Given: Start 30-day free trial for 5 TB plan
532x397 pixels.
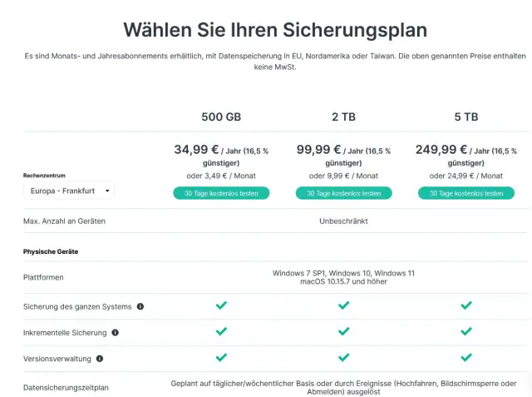Looking at the screenshot, I should (x=465, y=193).
